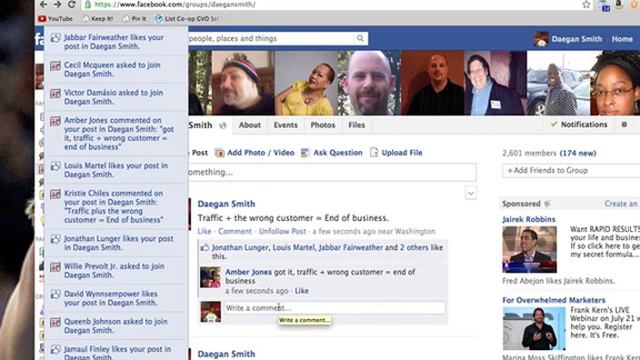Open Victor Damásio join request notification

[x=116, y=97]
